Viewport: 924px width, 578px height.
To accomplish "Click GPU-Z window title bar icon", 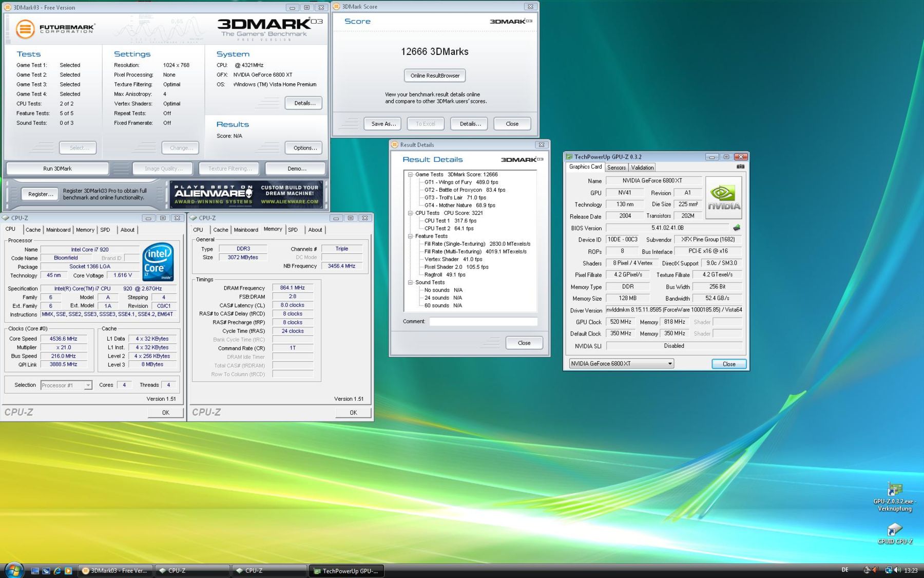I will point(569,157).
